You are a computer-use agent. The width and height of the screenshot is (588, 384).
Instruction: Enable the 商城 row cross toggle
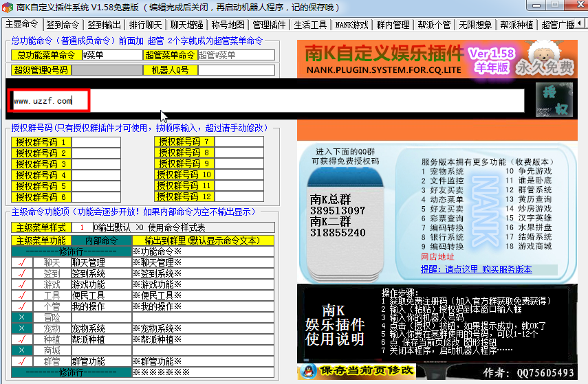point(22,350)
